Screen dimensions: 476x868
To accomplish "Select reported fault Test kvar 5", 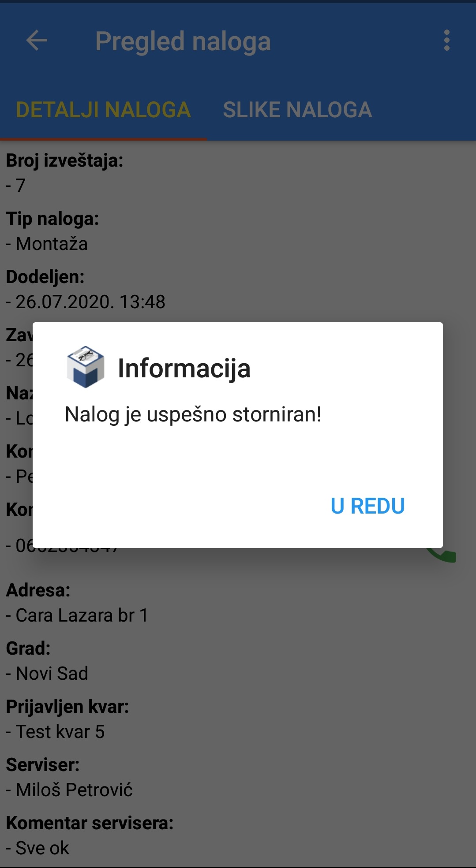I will [60, 732].
